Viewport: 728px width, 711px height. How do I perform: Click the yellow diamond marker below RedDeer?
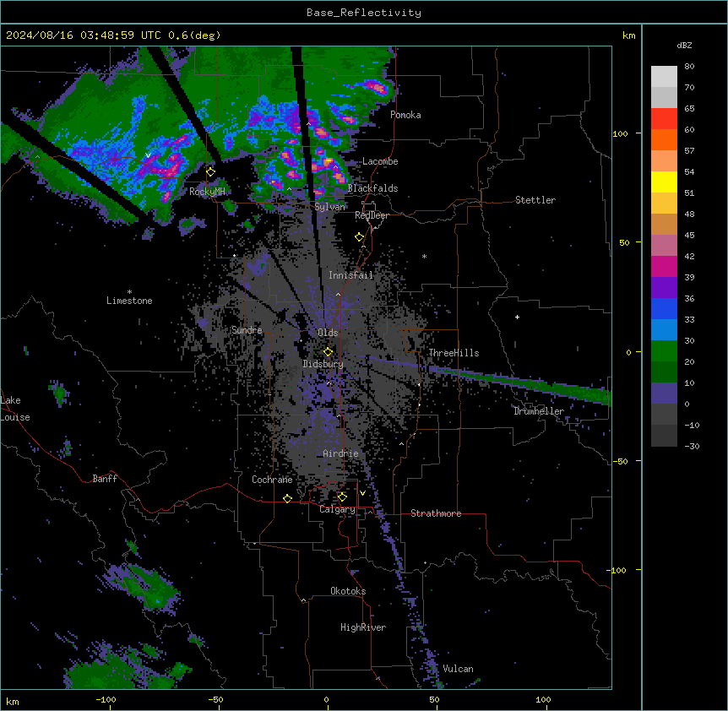[x=360, y=237]
